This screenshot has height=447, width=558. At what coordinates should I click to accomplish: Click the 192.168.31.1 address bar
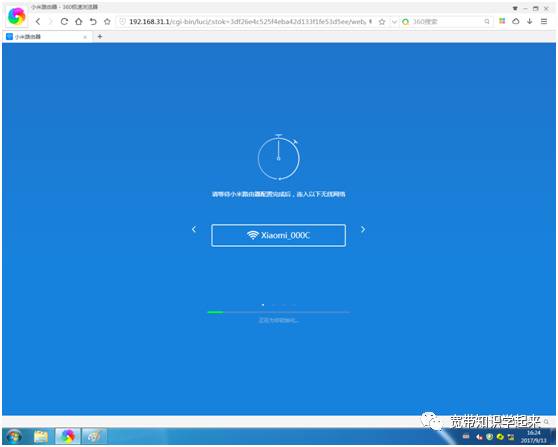coord(247,22)
